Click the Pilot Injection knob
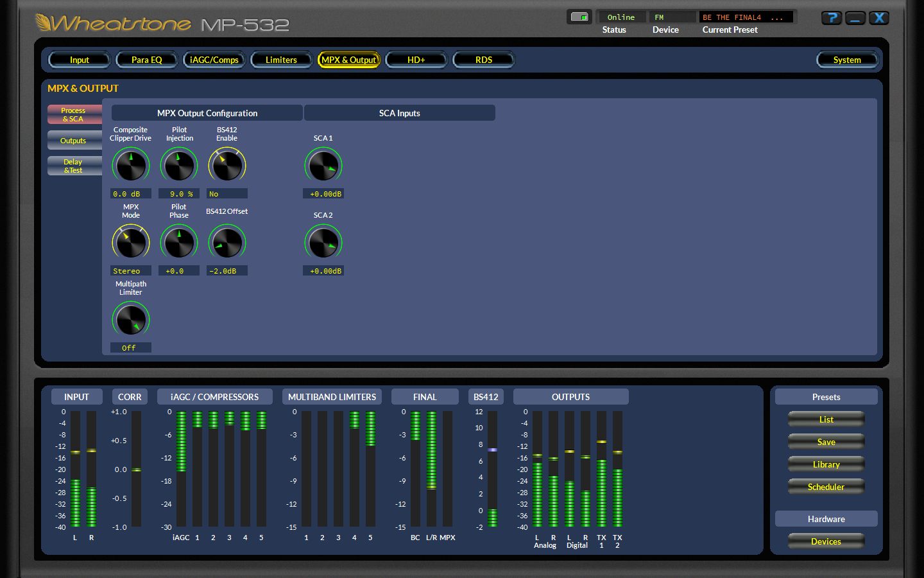Viewport: 924px width, 578px height. (179, 165)
